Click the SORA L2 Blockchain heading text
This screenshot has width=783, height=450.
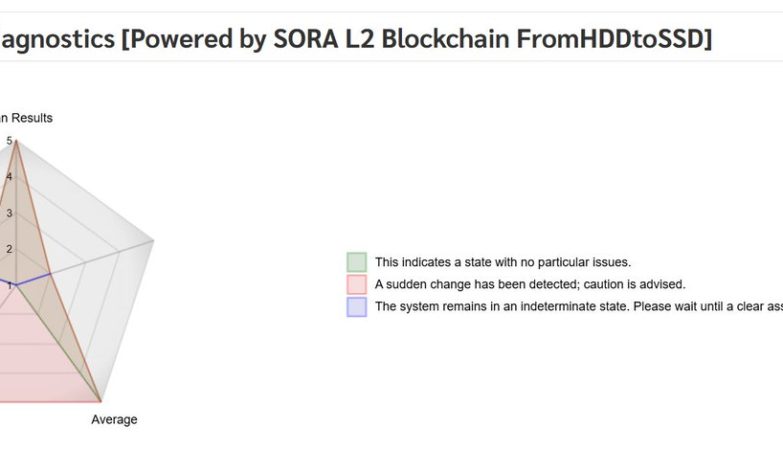(355, 38)
